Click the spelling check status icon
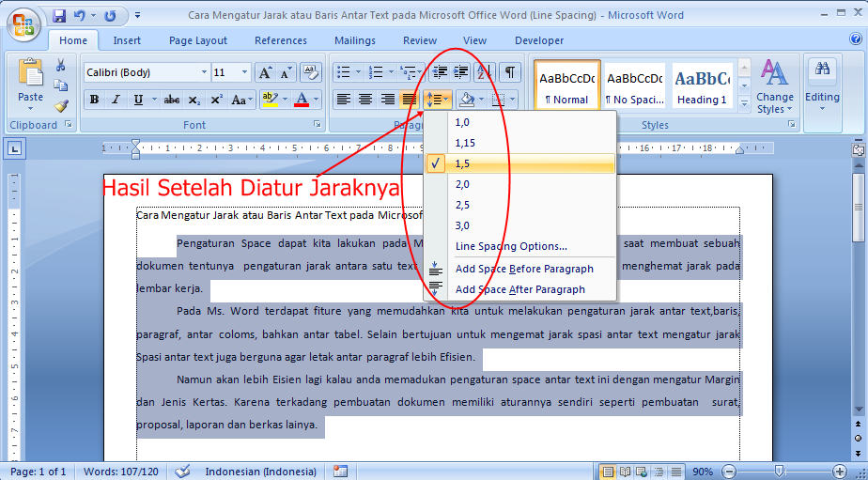 [x=182, y=472]
